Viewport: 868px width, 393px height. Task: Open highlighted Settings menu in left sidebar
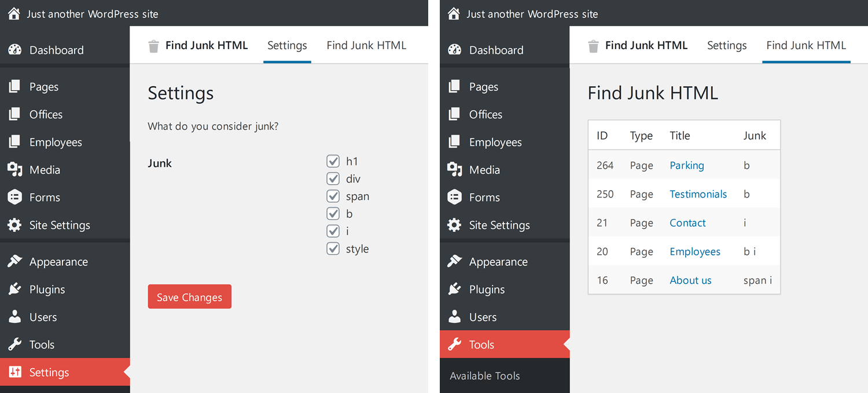[x=65, y=372]
